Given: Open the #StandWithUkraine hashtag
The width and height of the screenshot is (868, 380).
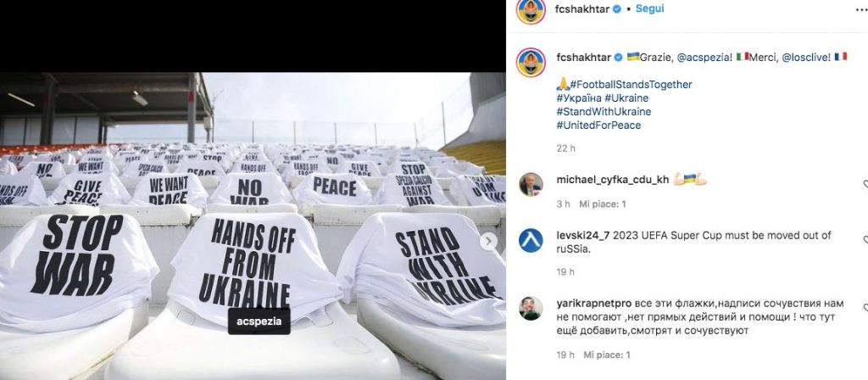Looking at the screenshot, I should [604, 112].
